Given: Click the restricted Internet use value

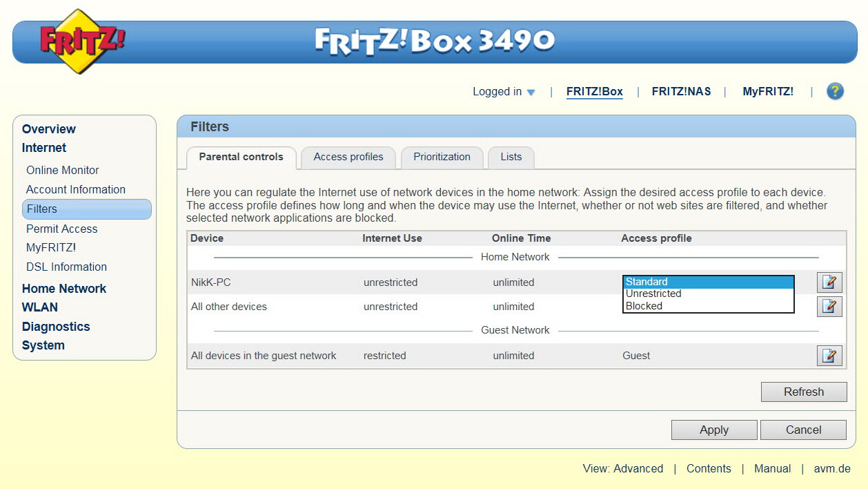Looking at the screenshot, I should [385, 356].
